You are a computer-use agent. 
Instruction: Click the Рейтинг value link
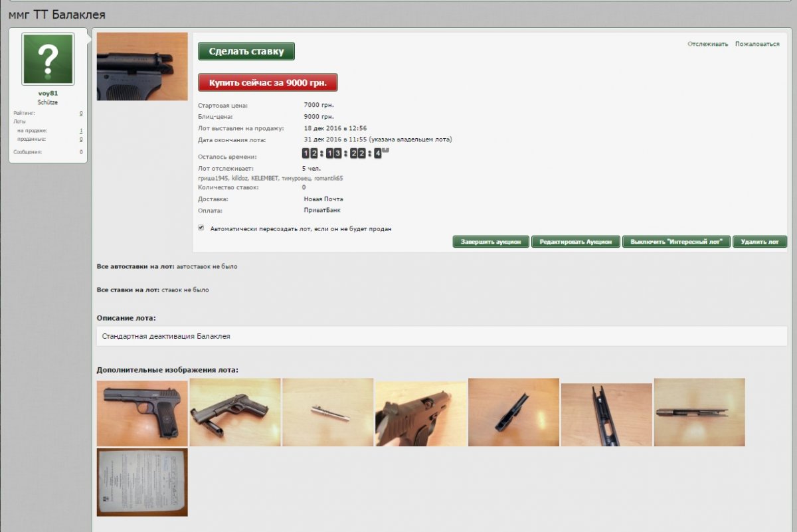(x=81, y=114)
